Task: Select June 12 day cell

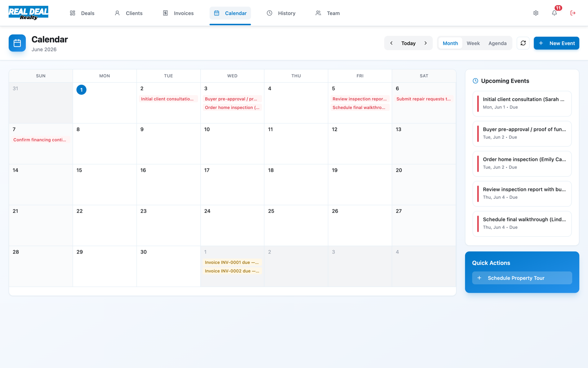Action: point(360,144)
